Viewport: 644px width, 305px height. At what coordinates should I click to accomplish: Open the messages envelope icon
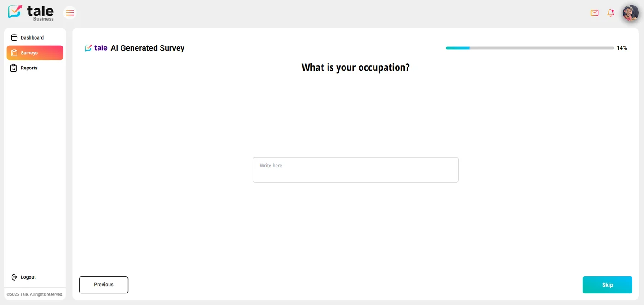click(594, 13)
